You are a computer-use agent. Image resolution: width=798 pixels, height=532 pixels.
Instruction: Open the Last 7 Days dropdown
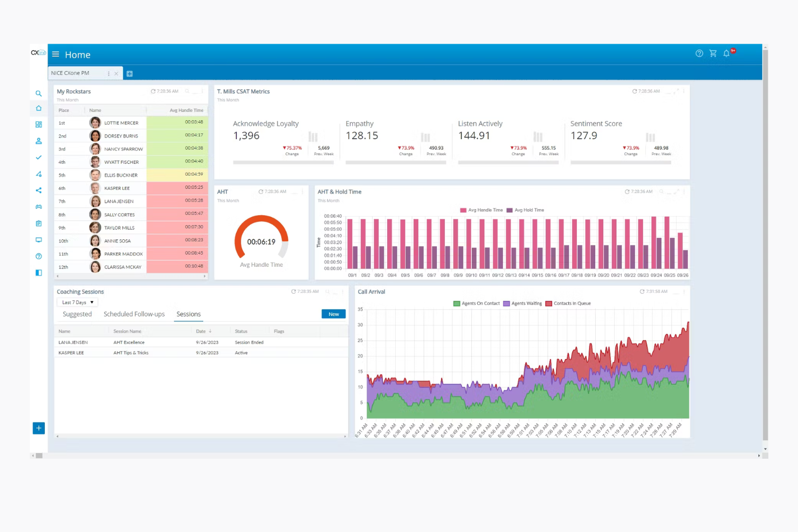77,302
